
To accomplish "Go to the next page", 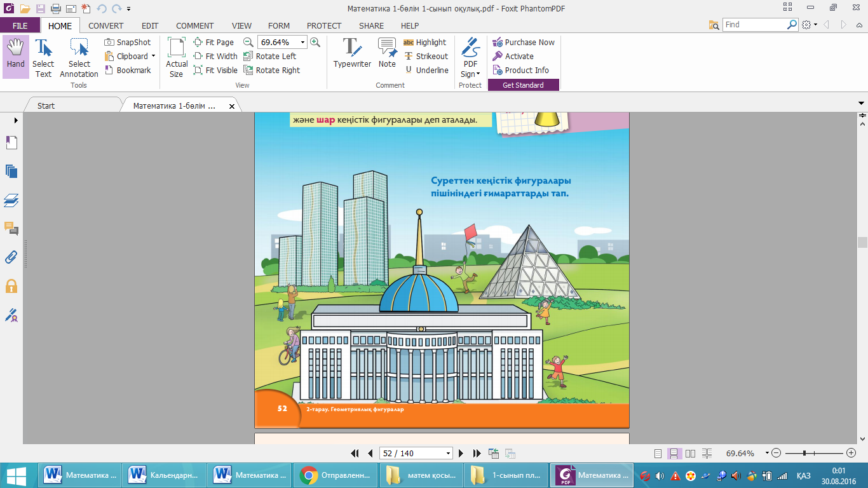I will click(x=461, y=454).
